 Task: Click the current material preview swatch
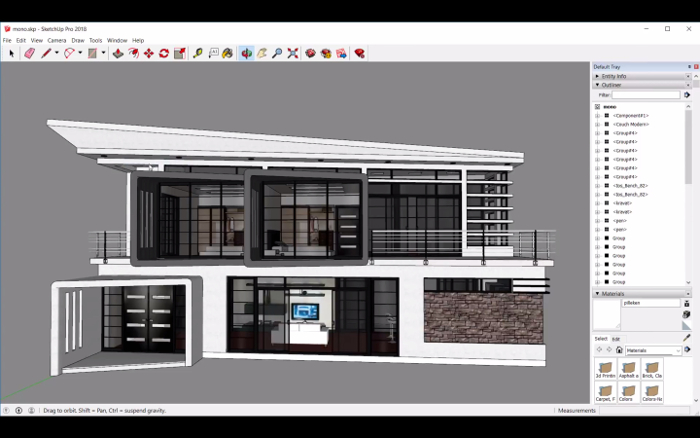pyautogui.click(x=606, y=315)
